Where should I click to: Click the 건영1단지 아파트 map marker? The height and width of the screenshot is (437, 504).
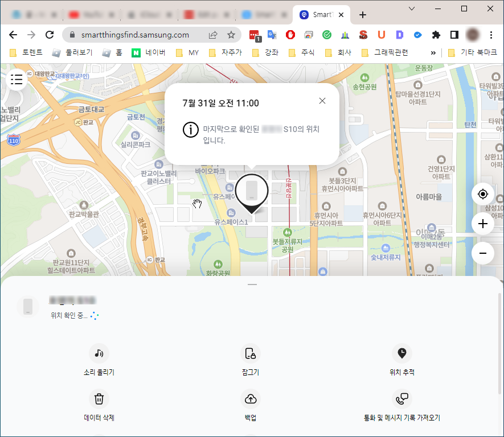441,159
